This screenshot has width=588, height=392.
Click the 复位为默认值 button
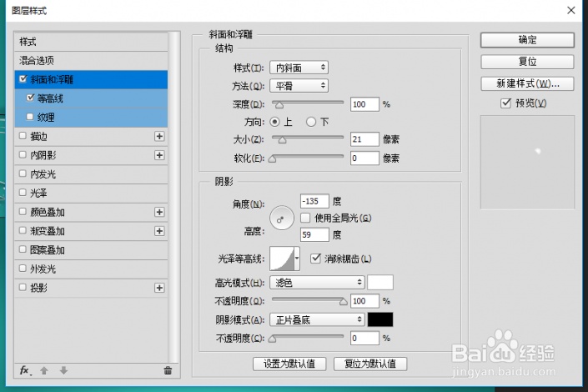tap(370, 364)
